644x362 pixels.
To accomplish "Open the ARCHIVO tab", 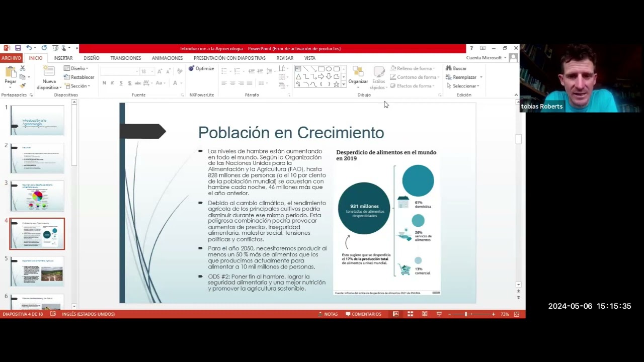I will pyautogui.click(x=11, y=58).
